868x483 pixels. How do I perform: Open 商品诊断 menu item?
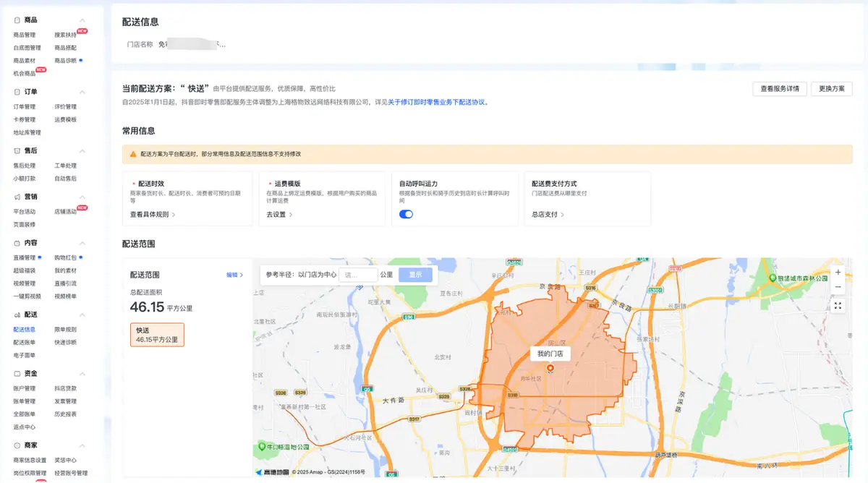pos(65,60)
